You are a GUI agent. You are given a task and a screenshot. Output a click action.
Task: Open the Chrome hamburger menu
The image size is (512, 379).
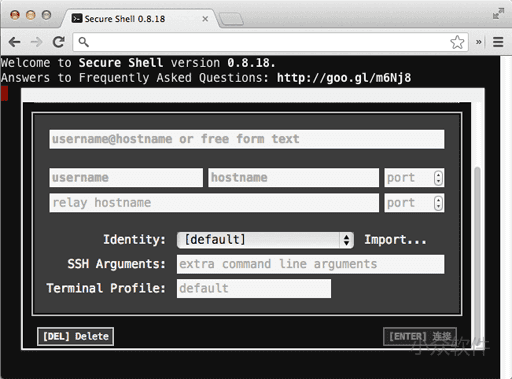498,42
